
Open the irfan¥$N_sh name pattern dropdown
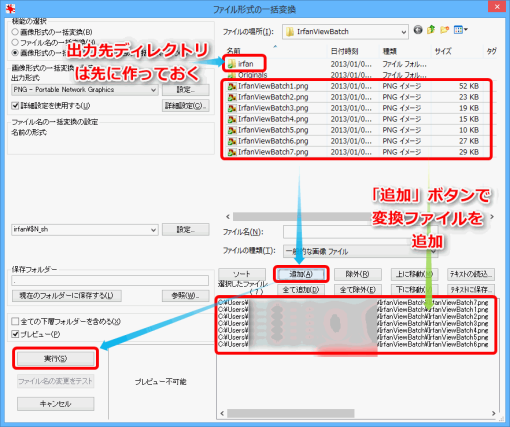point(84,230)
